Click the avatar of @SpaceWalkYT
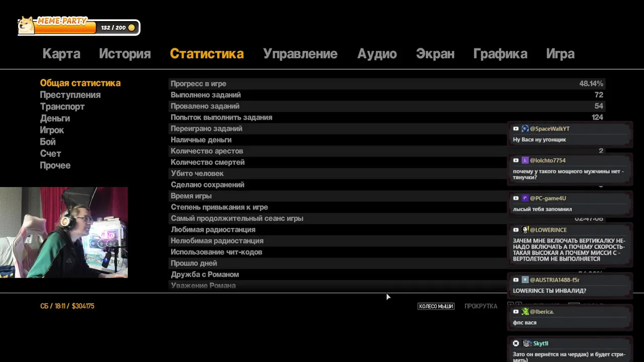This screenshot has width=644, height=362. (x=525, y=129)
